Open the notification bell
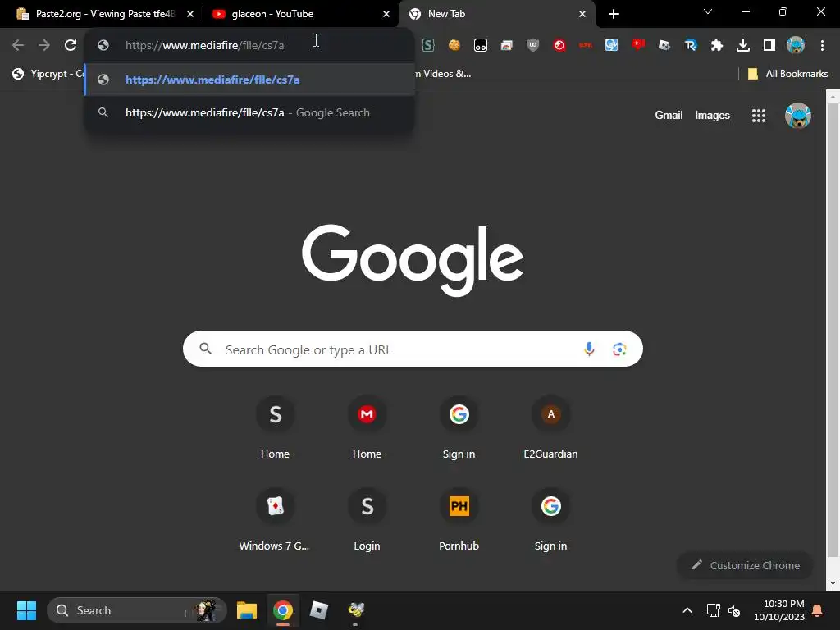This screenshot has height=630, width=840. pyautogui.click(x=818, y=610)
